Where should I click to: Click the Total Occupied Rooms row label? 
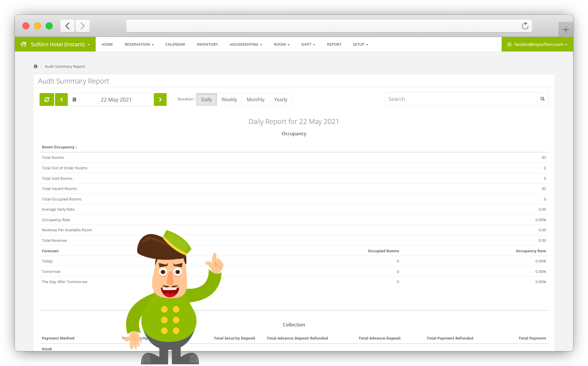pos(62,199)
